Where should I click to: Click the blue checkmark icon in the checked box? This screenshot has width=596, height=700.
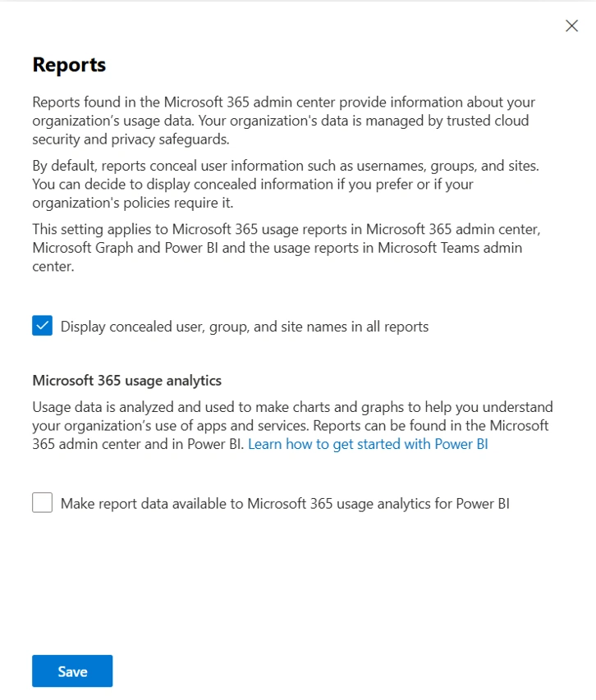(x=43, y=326)
